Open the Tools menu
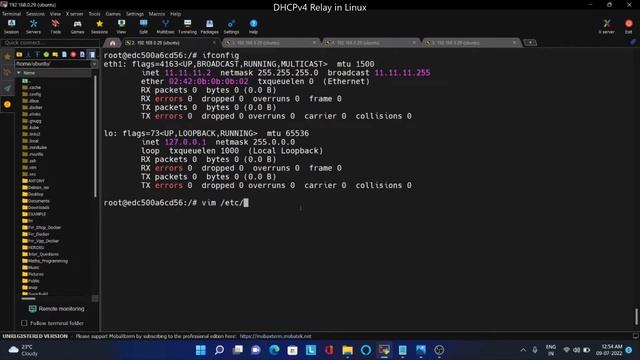The image size is (640, 360). tap(94, 14)
